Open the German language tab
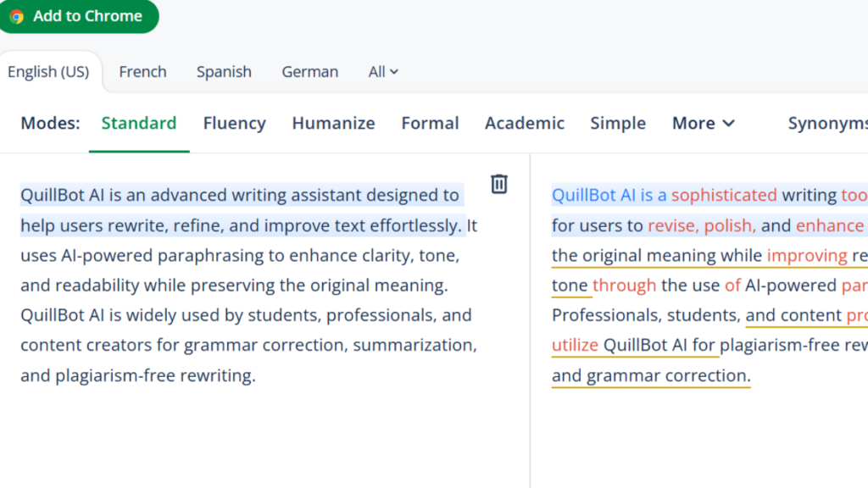The height and width of the screenshot is (488, 868). coord(309,72)
